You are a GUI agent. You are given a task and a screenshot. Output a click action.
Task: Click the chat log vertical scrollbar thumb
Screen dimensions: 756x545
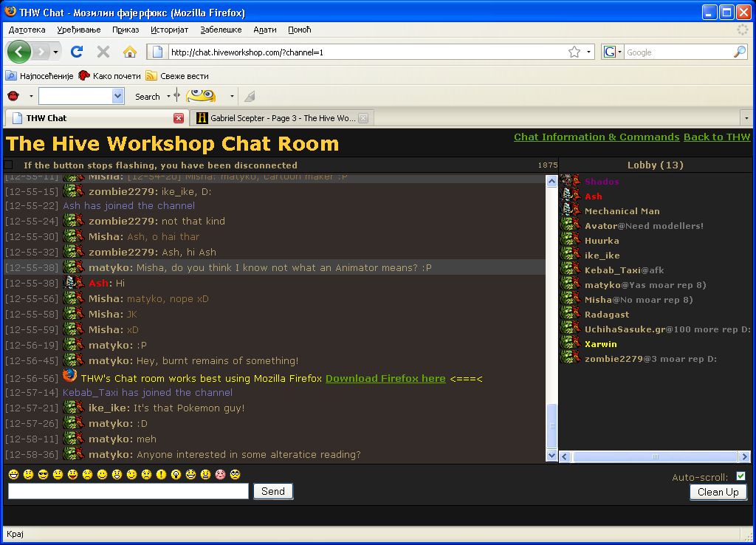(552, 426)
